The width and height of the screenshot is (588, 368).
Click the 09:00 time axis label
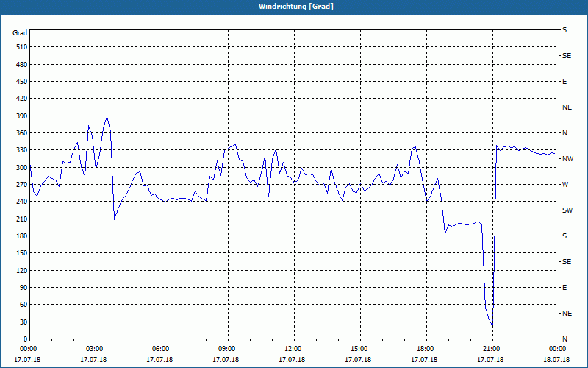tap(228, 349)
